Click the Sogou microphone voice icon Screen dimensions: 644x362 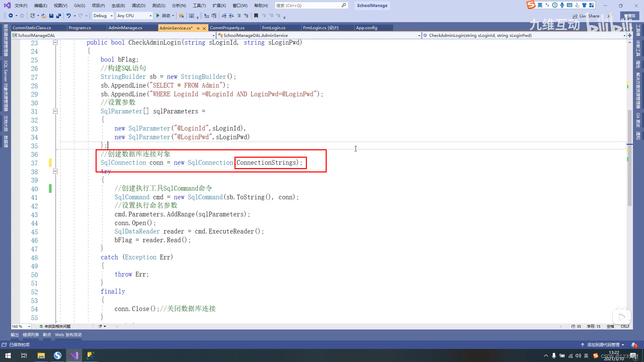[x=562, y=5]
